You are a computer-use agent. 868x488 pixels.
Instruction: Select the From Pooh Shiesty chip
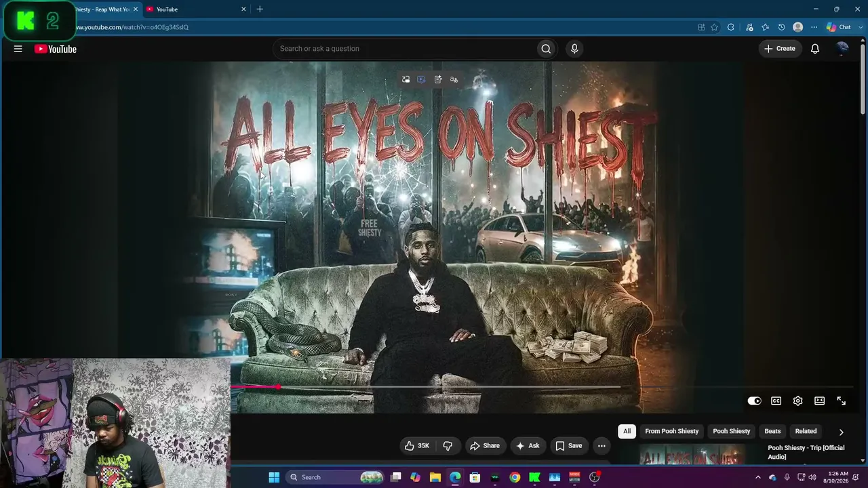tap(671, 431)
